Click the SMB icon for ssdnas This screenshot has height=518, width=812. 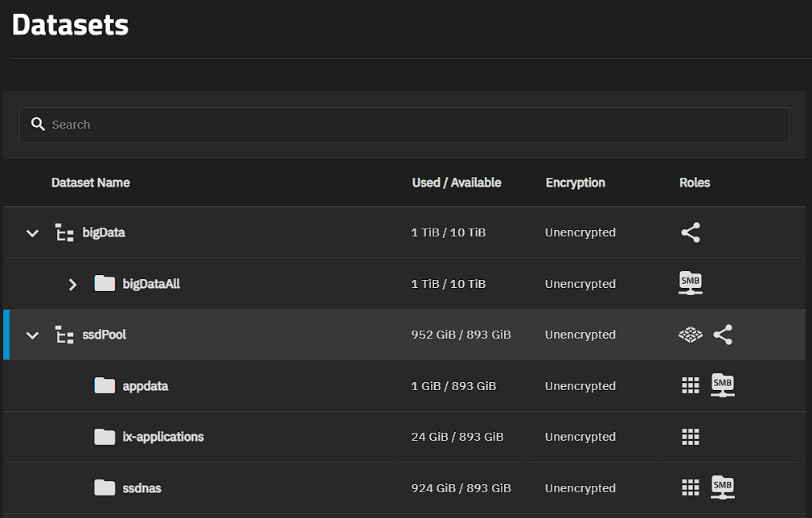click(x=723, y=487)
